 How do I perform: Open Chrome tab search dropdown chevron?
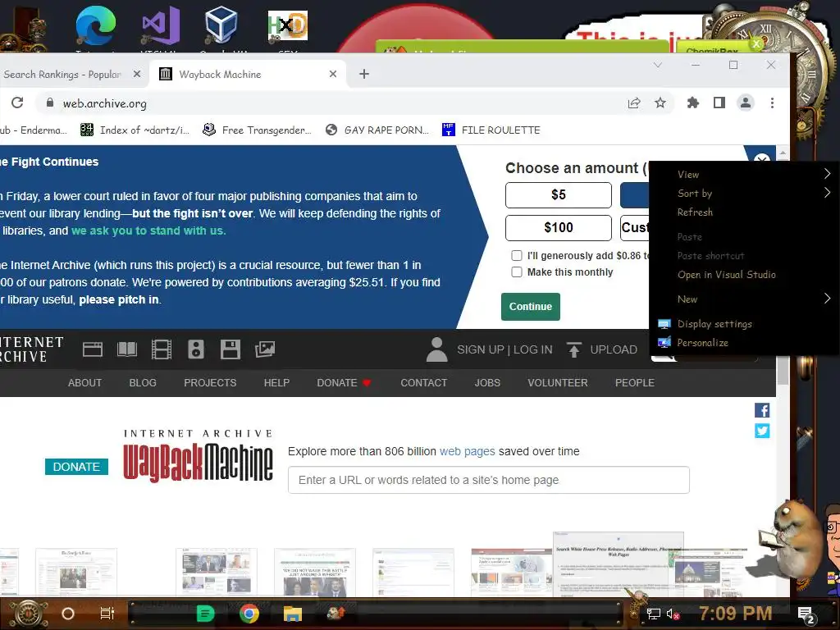[658, 65]
